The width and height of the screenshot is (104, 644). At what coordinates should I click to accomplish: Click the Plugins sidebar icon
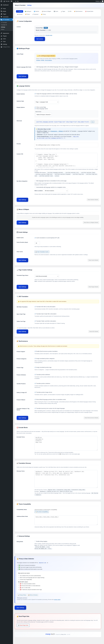(x=2, y=36)
